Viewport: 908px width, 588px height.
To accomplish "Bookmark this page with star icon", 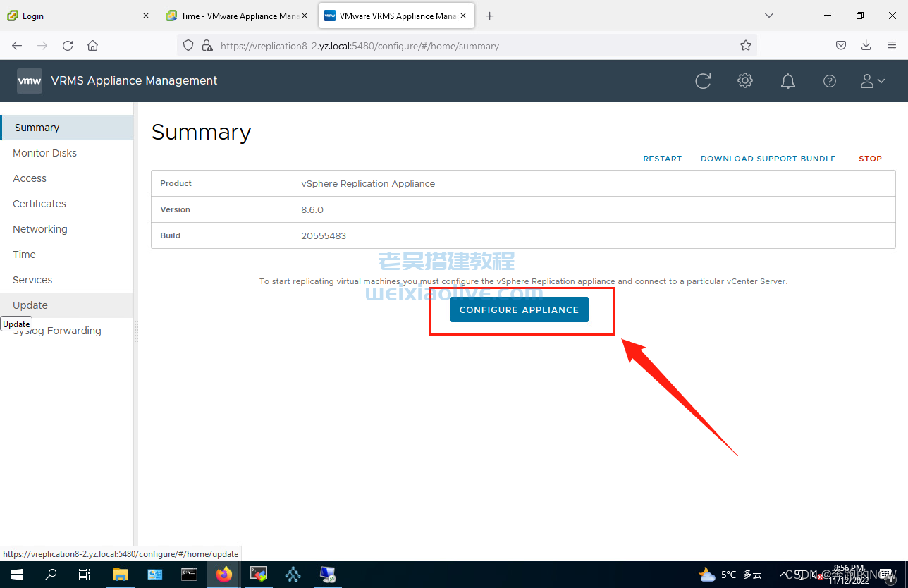I will (746, 46).
